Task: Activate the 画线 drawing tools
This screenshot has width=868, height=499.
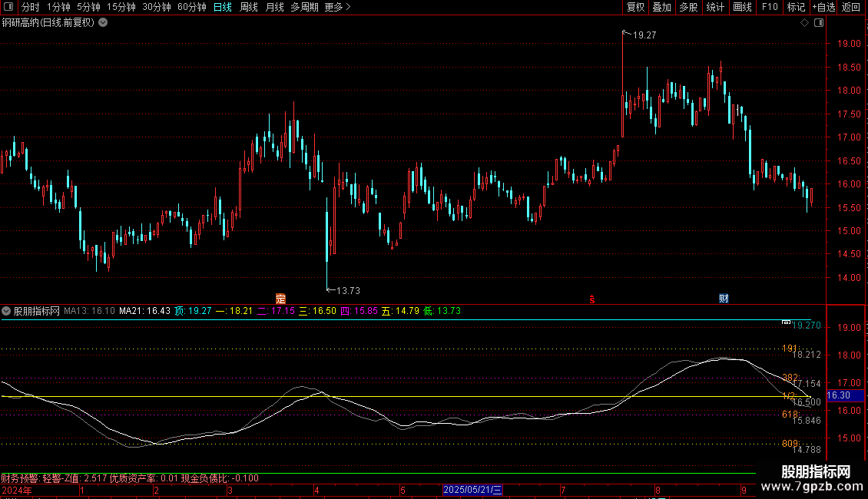Action: [x=742, y=7]
